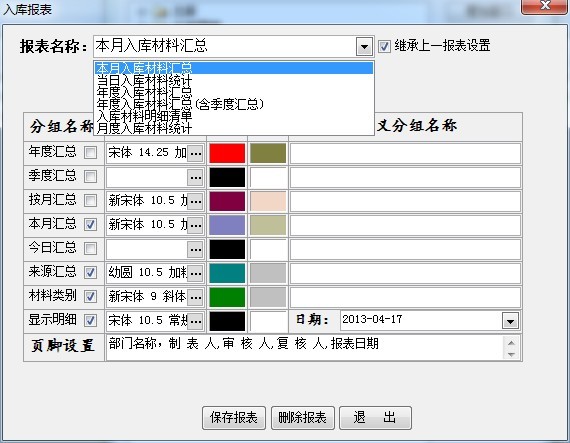Viewport: 570px width, 443px height.
Task: Uncheck the 材料类别 checkbox
Action: tap(90, 297)
